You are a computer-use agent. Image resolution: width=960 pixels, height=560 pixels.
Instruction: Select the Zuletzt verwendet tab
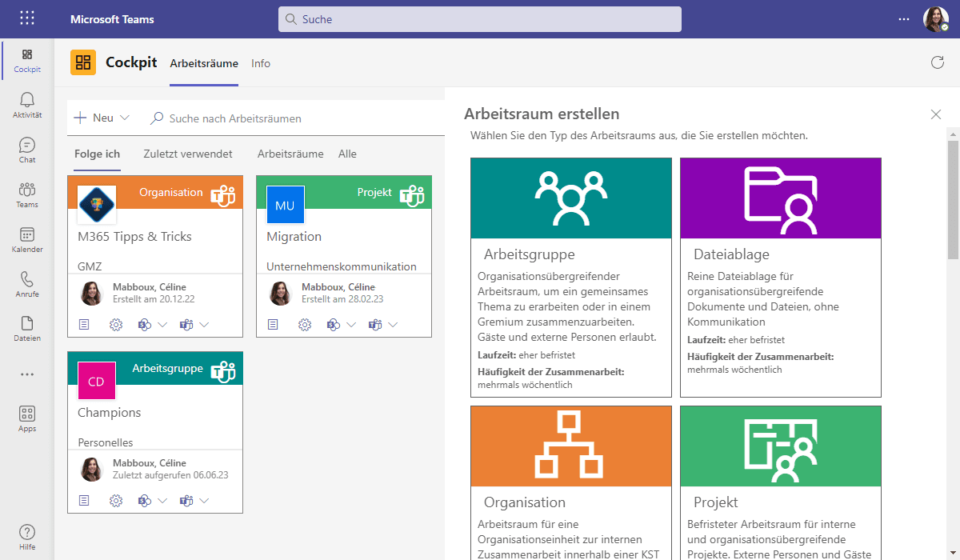(188, 154)
